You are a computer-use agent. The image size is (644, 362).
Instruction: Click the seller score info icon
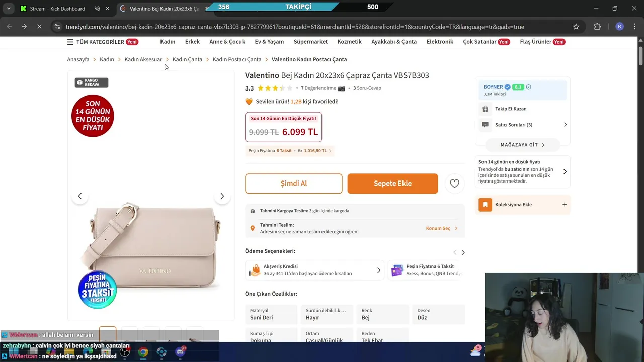528,87
